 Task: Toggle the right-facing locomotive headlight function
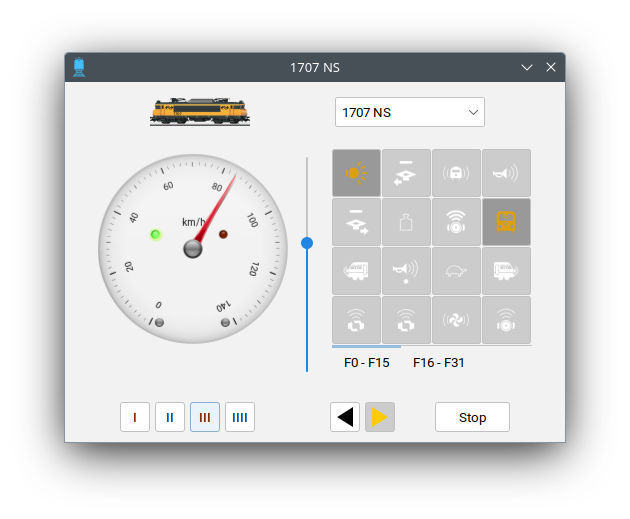click(506, 271)
